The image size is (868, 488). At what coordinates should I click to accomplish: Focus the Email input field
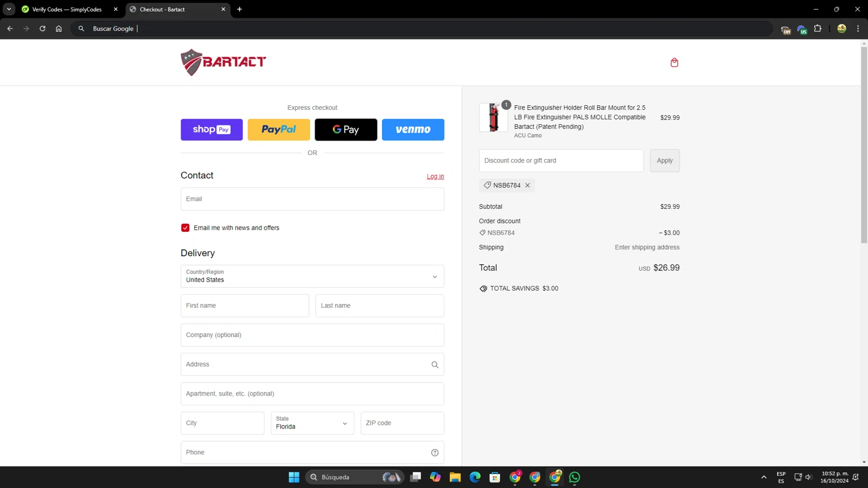point(312,199)
